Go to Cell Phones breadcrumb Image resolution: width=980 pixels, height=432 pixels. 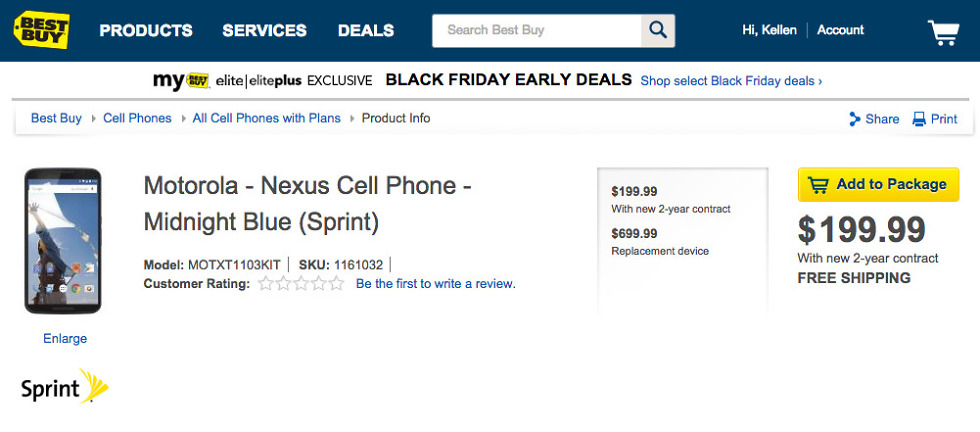point(137,118)
